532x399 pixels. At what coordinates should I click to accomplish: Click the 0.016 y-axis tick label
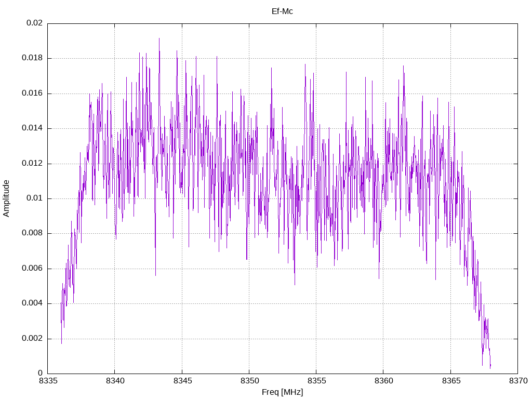pos(32,94)
